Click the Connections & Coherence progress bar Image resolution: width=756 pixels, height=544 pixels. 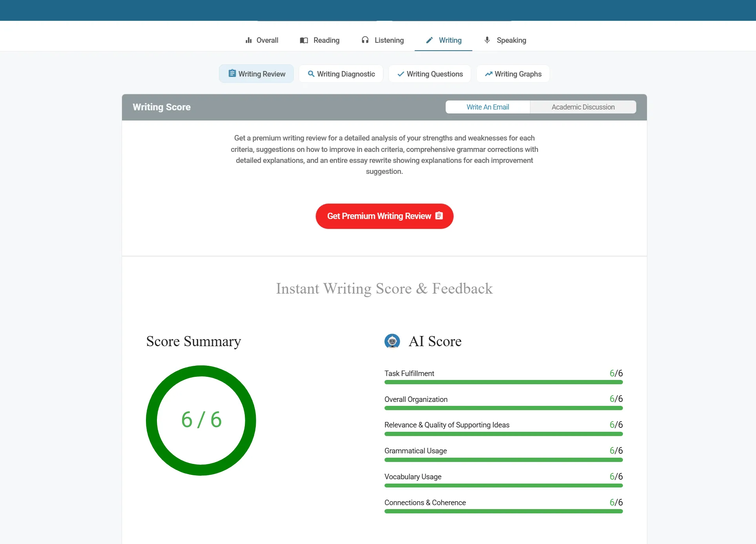(504, 511)
